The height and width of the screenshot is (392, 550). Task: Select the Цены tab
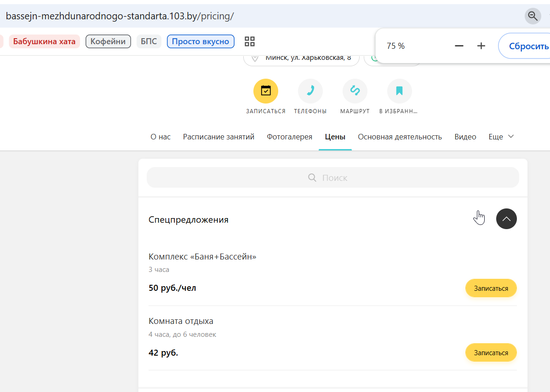point(335,137)
